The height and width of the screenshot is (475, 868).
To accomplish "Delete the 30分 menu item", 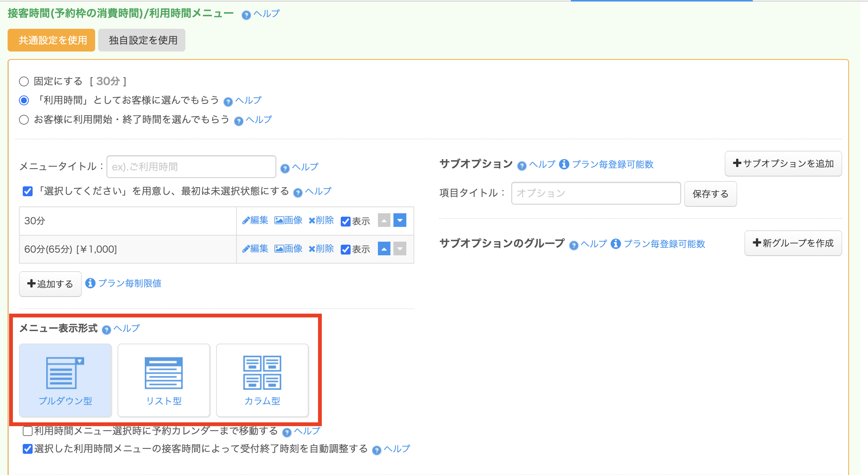I will click(x=321, y=220).
